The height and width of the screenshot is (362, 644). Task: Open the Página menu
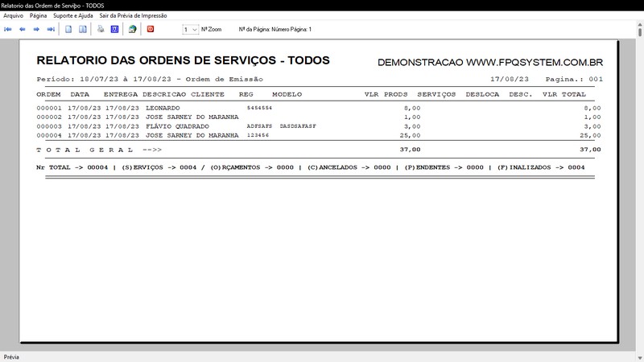pyautogui.click(x=38, y=15)
